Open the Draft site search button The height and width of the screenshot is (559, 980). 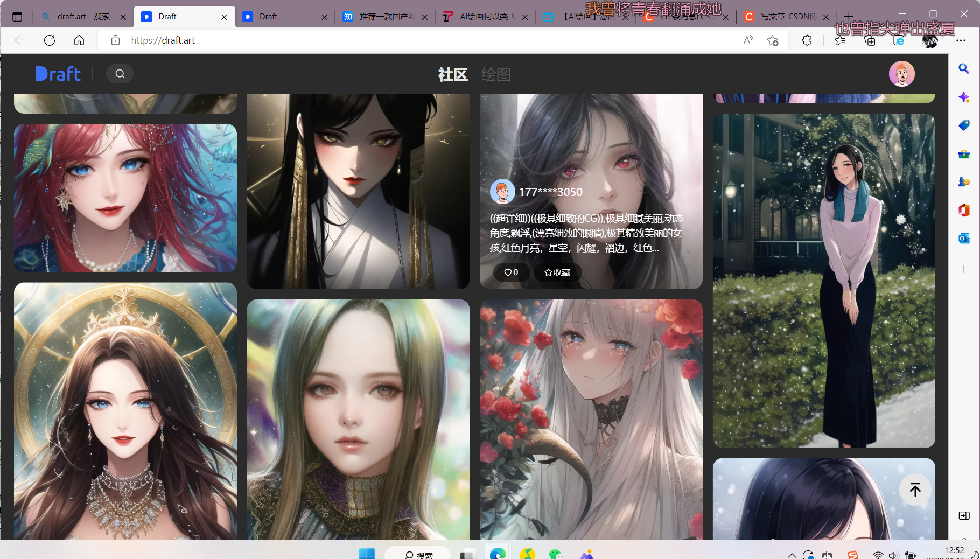[120, 74]
